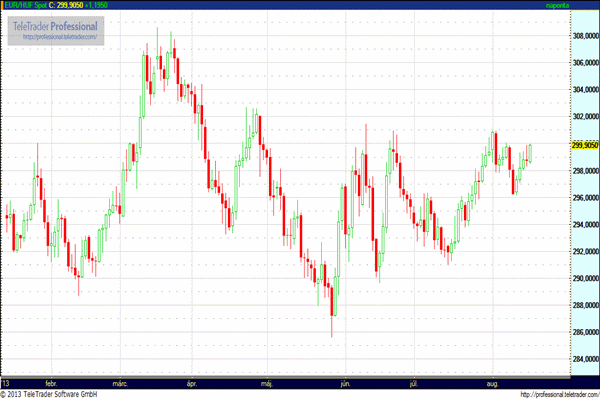Jump to márc. on the time axis
The image size is (600, 400).
click(x=121, y=383)
